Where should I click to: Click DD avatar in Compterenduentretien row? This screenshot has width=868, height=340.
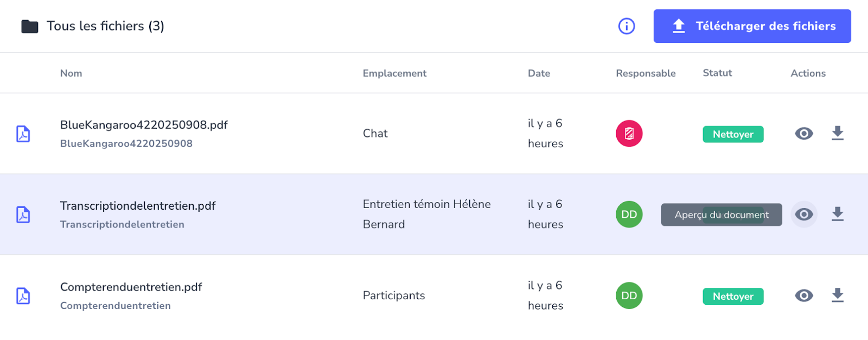629,295
